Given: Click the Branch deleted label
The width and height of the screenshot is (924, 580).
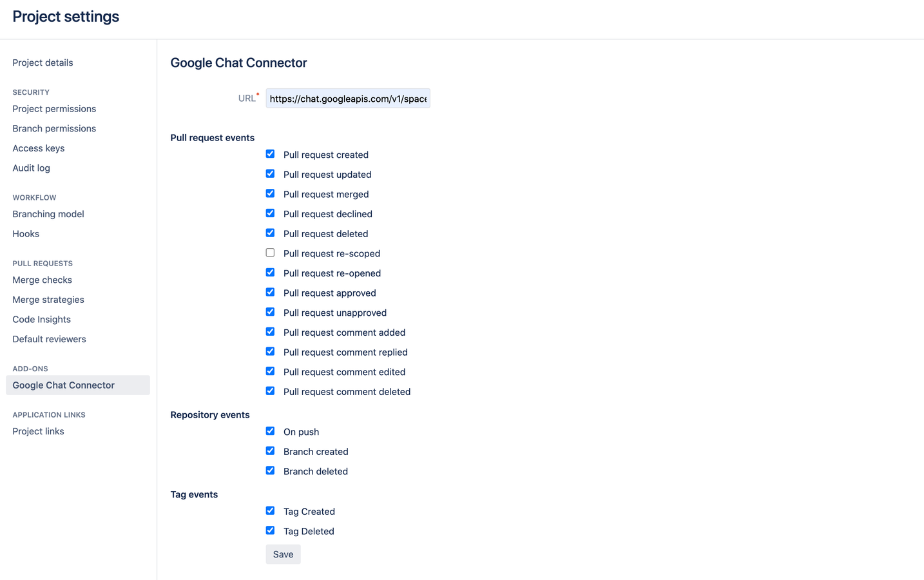Looking at the screenshot, I should [x=316, y=471].
